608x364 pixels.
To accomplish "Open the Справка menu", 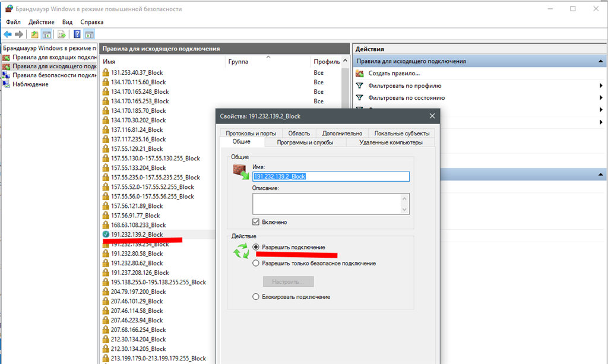I will pos(92,22).
